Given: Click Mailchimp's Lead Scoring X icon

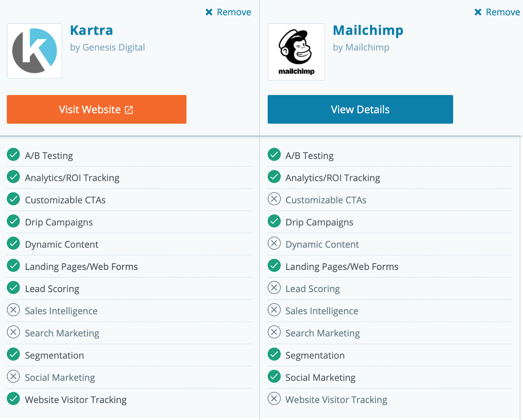Looking at the screenshot, I should [x=274, y=288].
